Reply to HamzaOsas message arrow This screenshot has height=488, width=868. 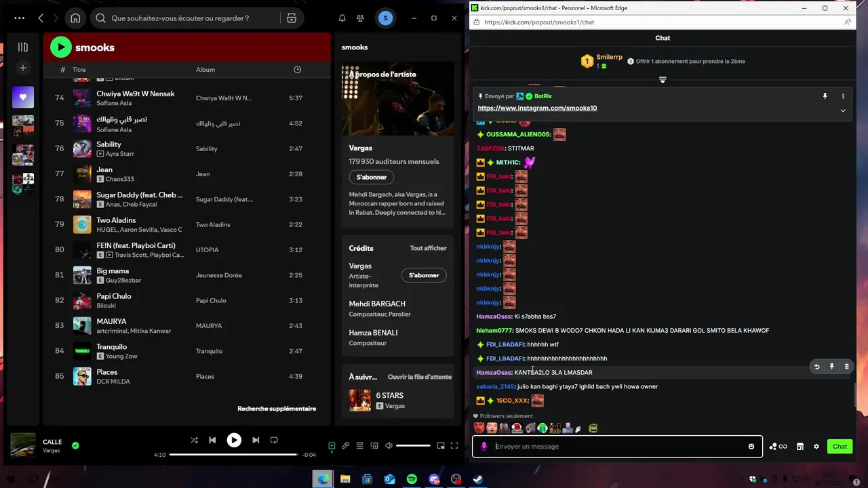pyautogui.click(x=817, y=367)
